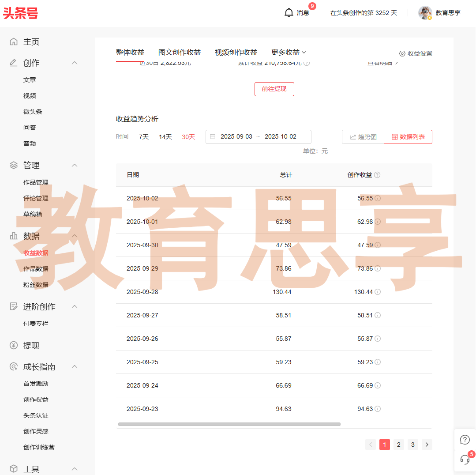Click the 头条号 logo
Viewport: 476px width, 475px height.
(20, 13)
